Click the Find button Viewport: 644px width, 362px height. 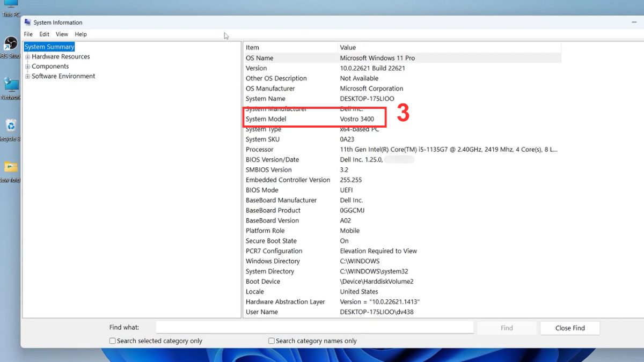pos(506,328)
